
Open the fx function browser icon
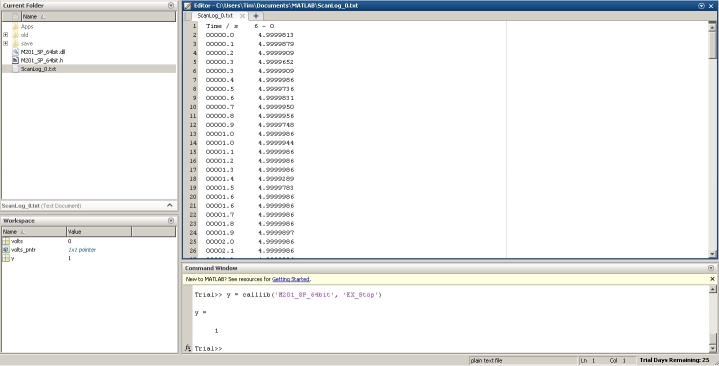coord(188,349)
